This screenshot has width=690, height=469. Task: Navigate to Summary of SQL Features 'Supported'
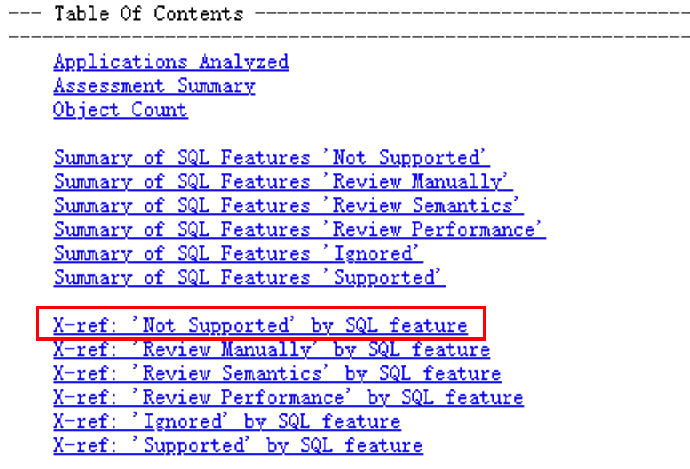tap(249, 278)
